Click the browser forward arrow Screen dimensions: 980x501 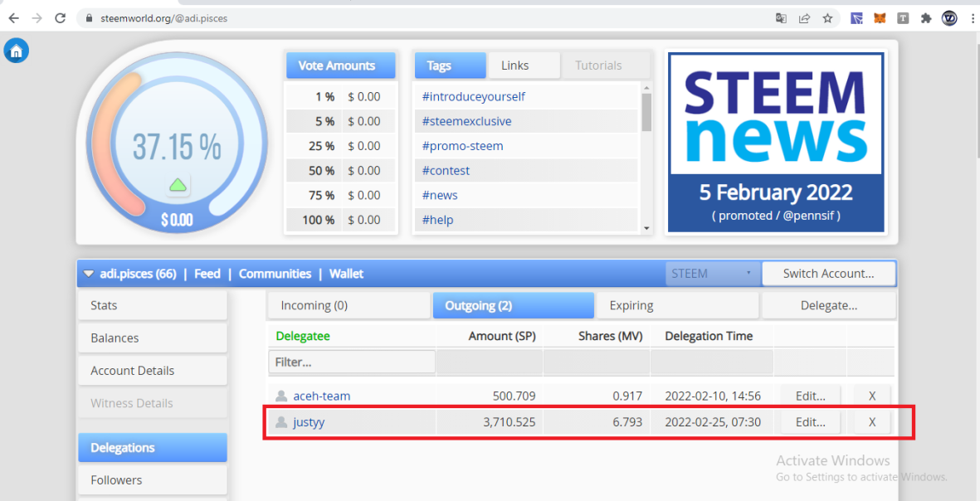(x=37, y=18)
